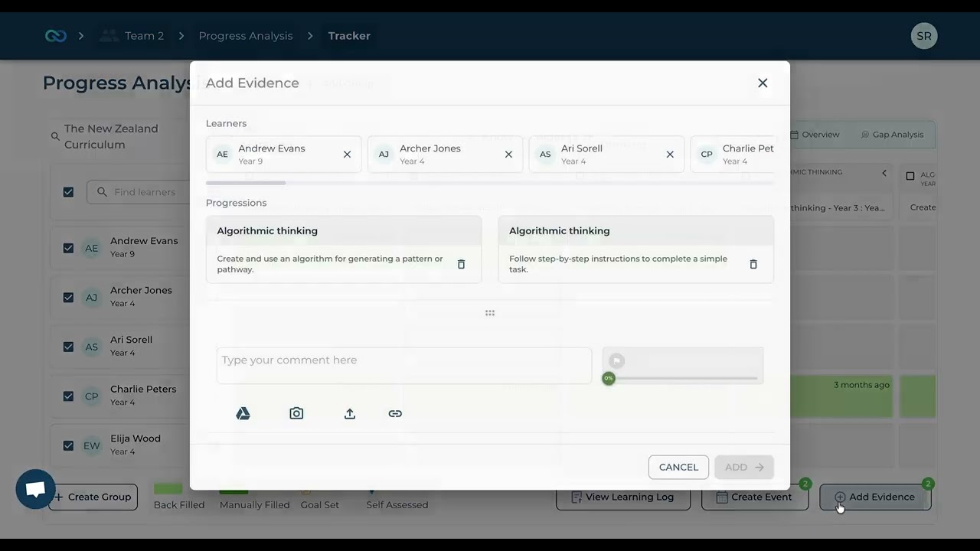Screen dimensions: 980x551
Task: Open the Gap Analysis tab
Action: [x=891, y=135]
